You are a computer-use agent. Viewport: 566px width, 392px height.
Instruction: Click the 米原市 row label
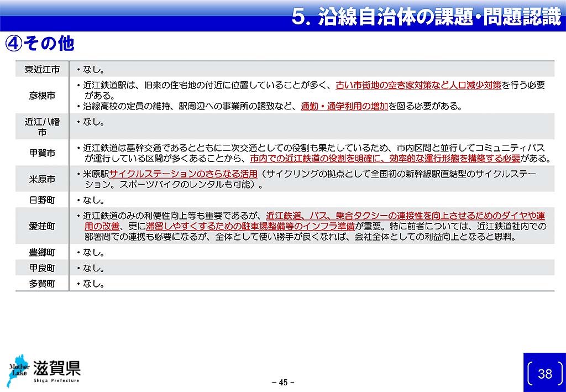pos(42,179)
